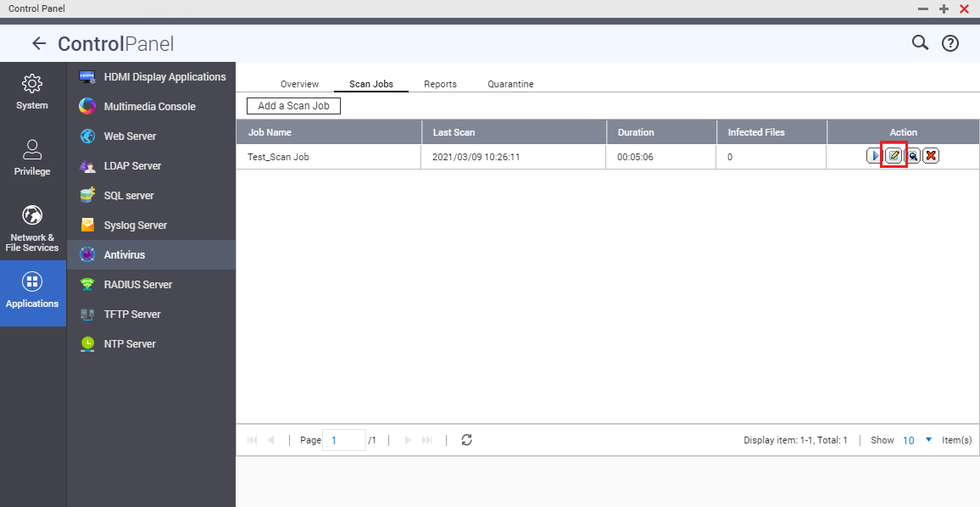Open the help question mark icon
The width and height of the screenshot is (980, 507).
coord(950,43)
